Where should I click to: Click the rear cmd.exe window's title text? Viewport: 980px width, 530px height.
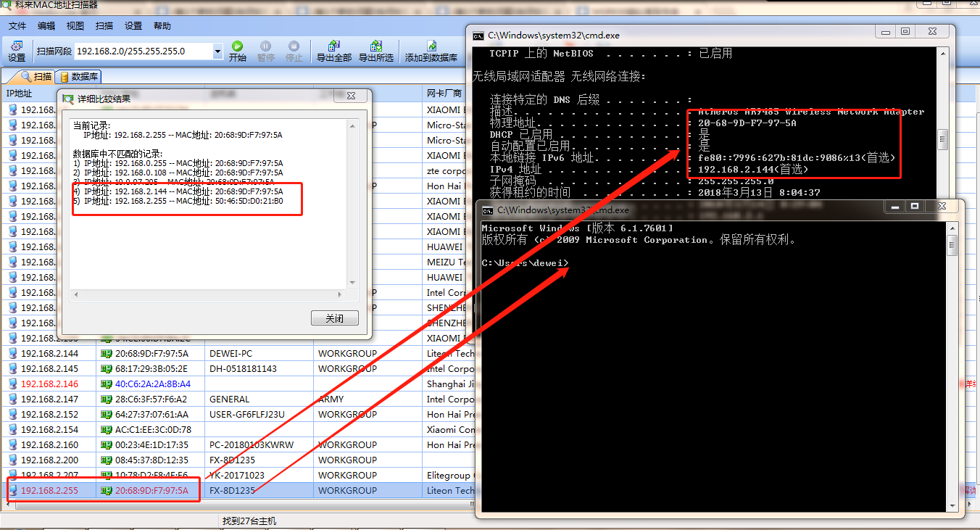554,36
